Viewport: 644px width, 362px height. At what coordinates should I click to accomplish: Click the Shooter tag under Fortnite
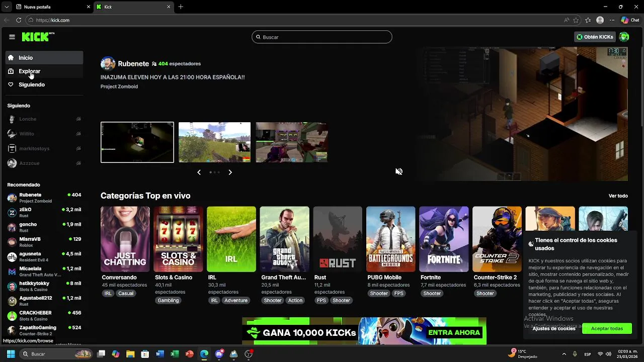tap(432, 293)
